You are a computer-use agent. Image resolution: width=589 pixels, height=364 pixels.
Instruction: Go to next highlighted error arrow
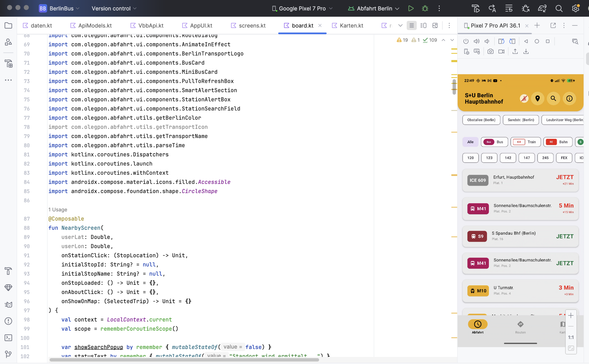point(452,40)
